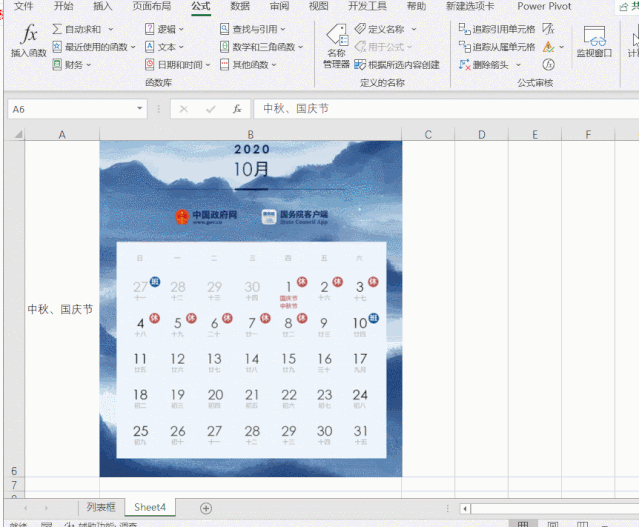Switch to the Power Pivot tab
The height and width of the screenshot is (527, 639).
coord(544,6)
